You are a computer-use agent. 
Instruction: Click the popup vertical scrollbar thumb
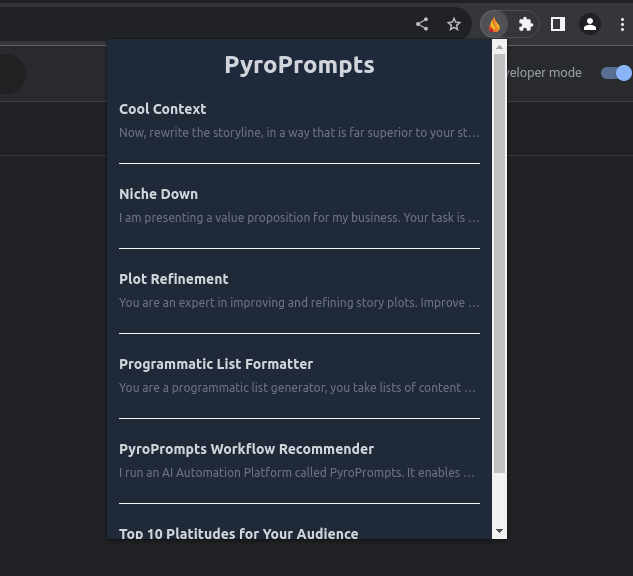pos(499,263)
